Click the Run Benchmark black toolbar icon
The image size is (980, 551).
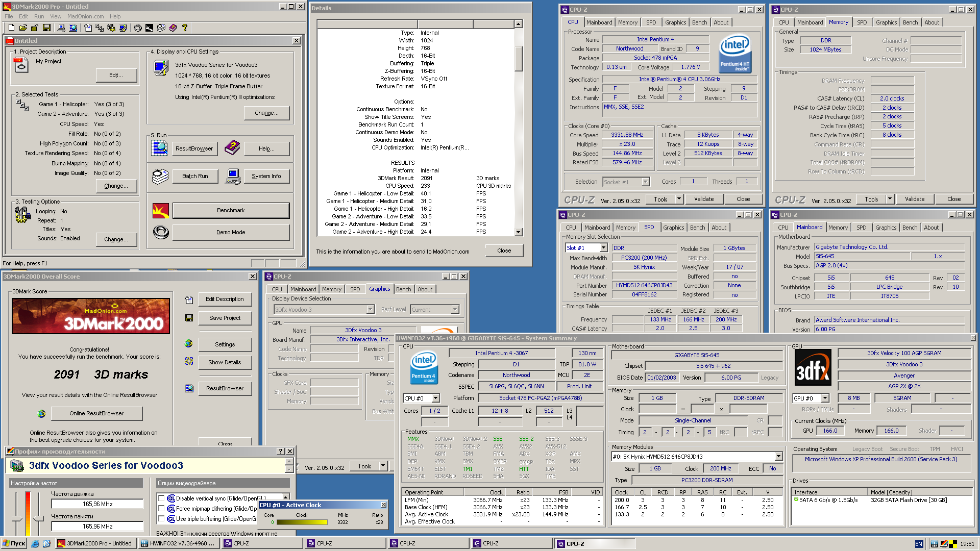coord(149,28)
